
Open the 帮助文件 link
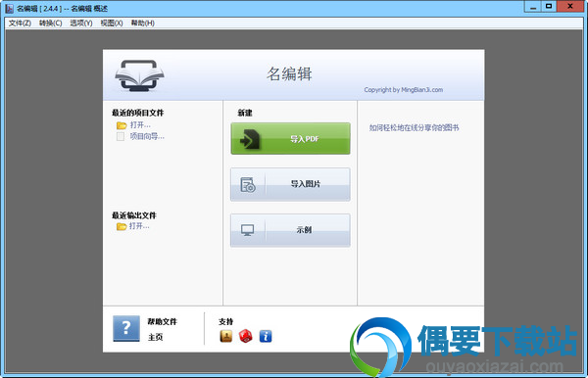[162, 321]
